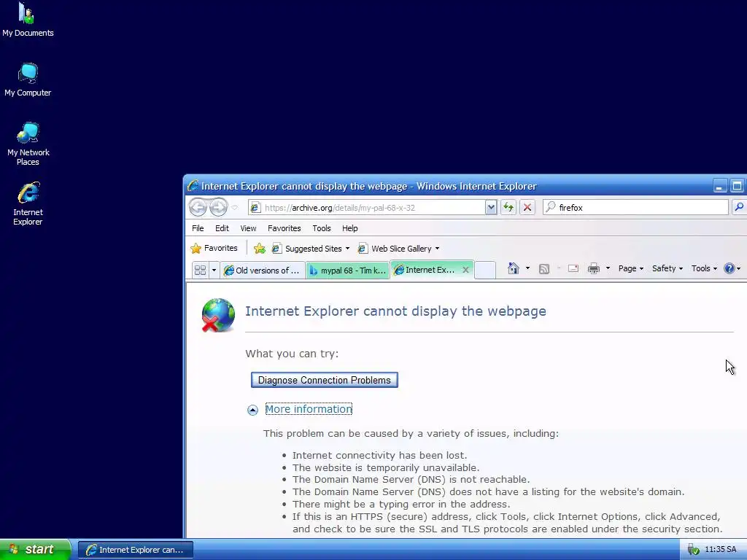The width and height of the screenshot is (747, 560).
Task: Show Quick Tabs grid view
Action: pos(200,270)
